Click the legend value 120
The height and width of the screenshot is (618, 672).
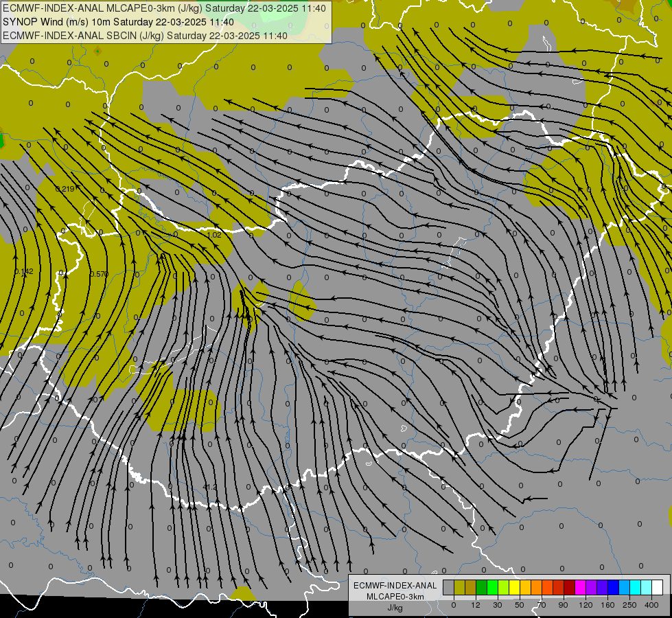coord(586,605)
